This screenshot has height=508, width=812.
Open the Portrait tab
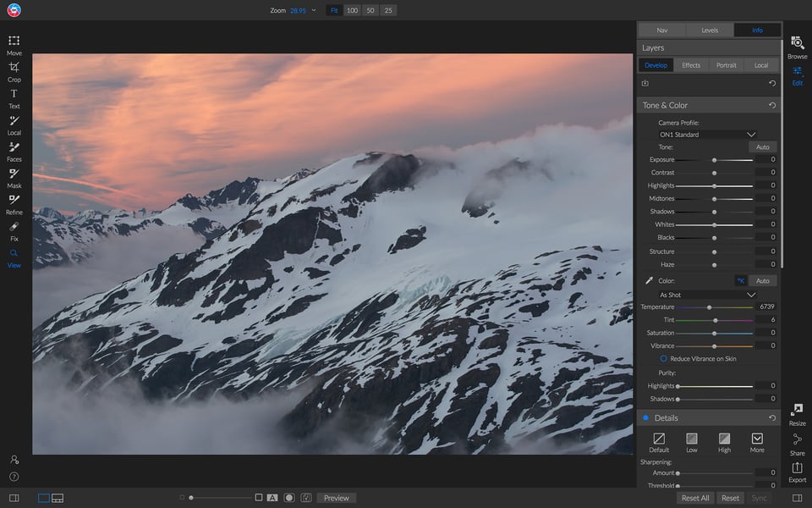(726, 65)
